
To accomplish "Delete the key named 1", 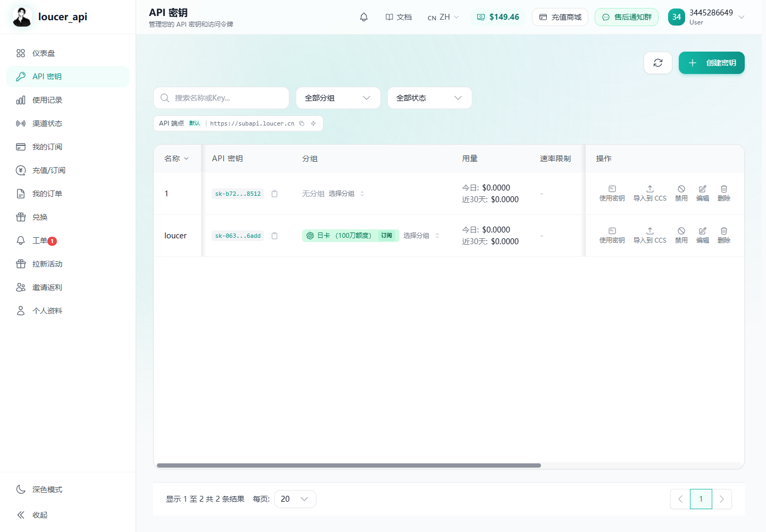I will tap(724, 193).
